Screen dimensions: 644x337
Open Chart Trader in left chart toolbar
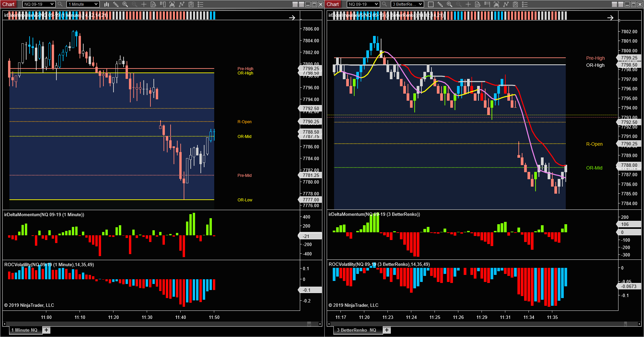coord(163,4)
